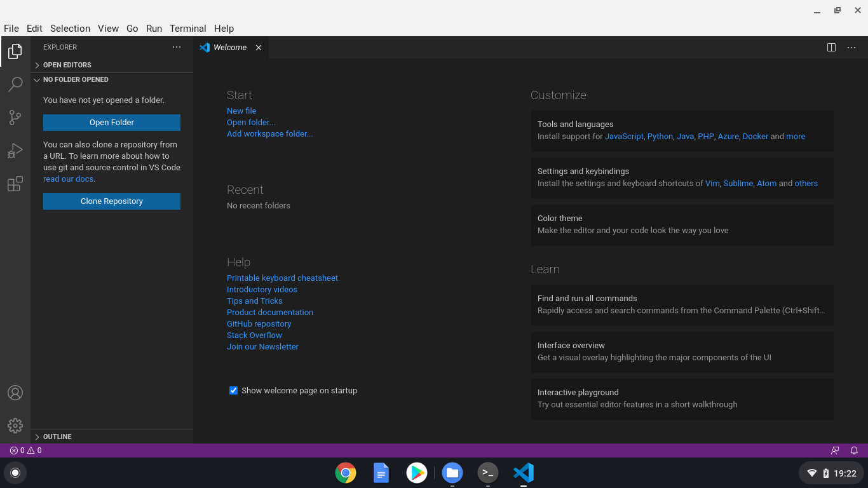The height and width of the screenshot is (488, 868).
Task: Select the Source Control icon
Action: [15, 118]
